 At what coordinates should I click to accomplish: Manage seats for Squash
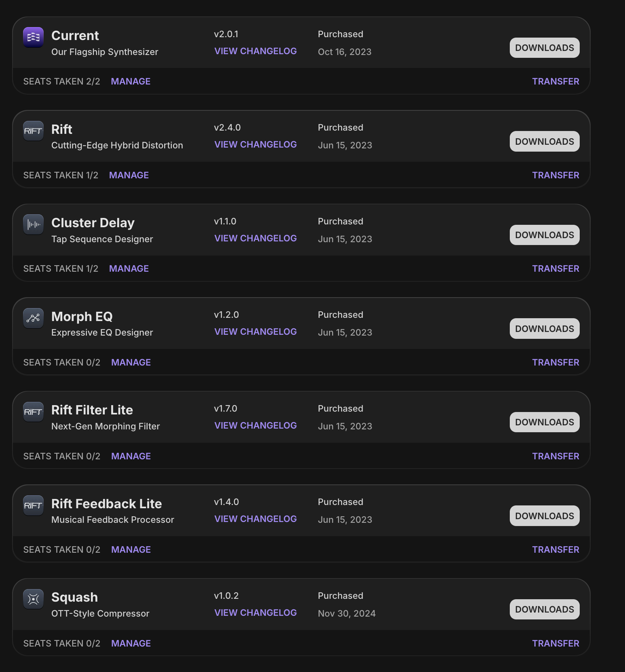click(x=131, y=644)
